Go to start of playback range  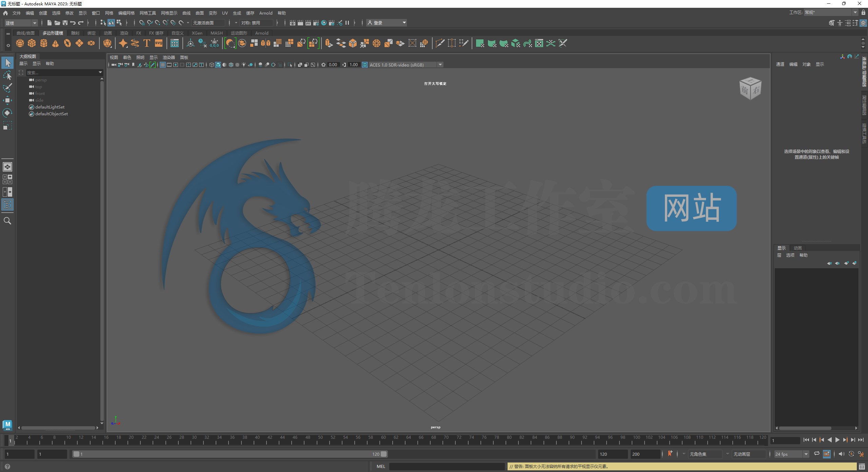pos(806,440)
